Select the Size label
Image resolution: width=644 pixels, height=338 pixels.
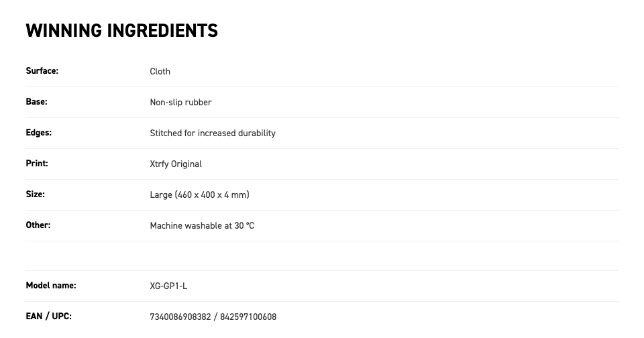pyautogui.click(x=36, y=194)
